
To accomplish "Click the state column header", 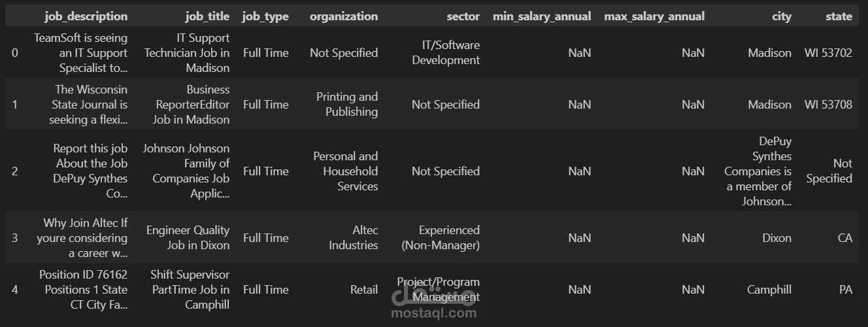I will [839, 16].
